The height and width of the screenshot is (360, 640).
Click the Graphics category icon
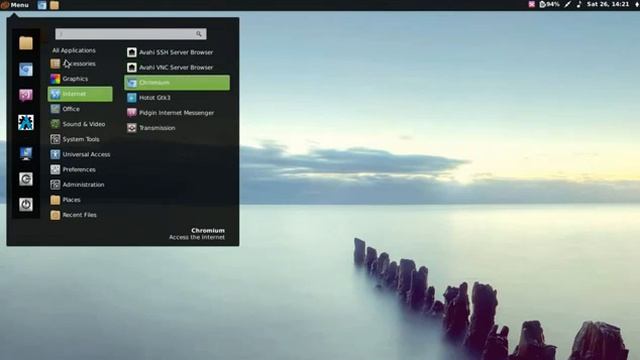[55, 78]
